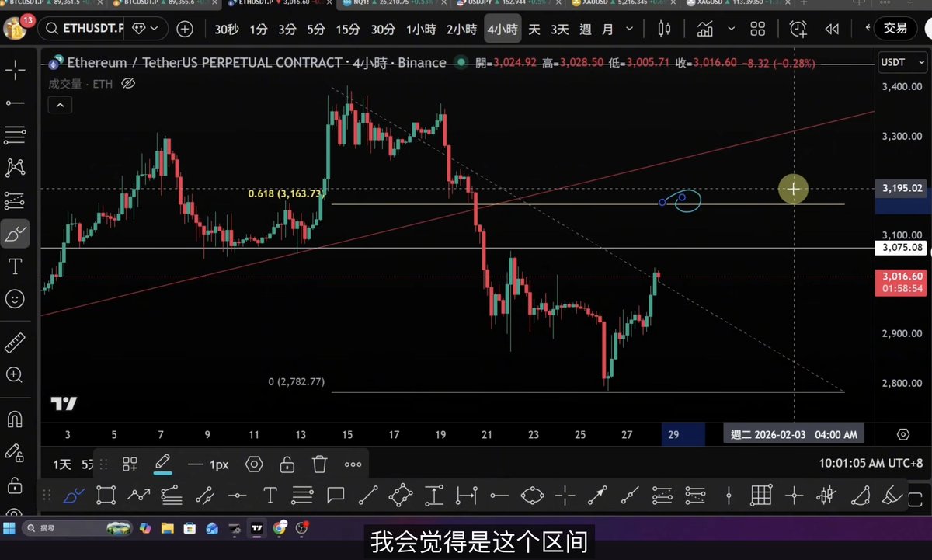Screen dimensions: 932x560
Task: Select the trend line tool in left sidebar
Action: 15,103
